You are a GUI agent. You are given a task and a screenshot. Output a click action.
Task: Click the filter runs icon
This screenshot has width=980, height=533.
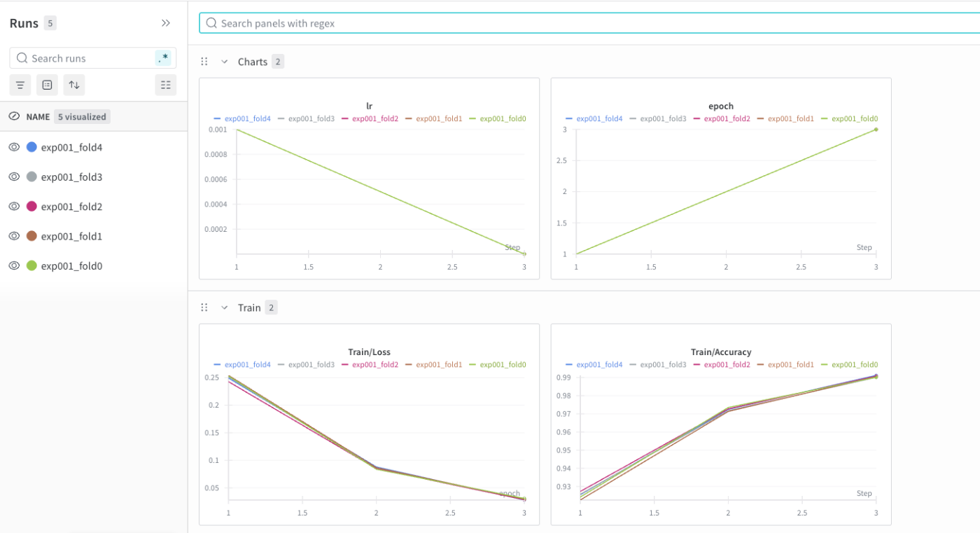(x=20, y=85)
